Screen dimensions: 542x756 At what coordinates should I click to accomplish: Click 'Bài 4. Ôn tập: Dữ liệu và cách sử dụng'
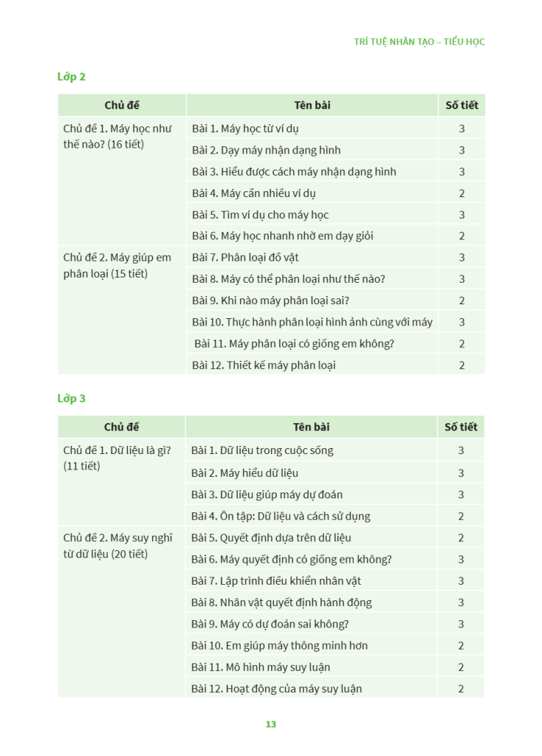(281, 516)
